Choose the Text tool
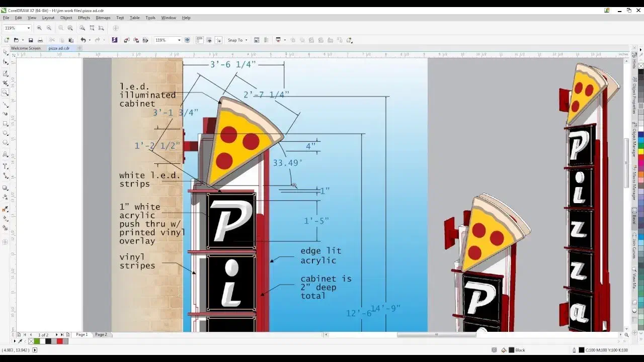The image size is (644, 362). tap(6, 154)
